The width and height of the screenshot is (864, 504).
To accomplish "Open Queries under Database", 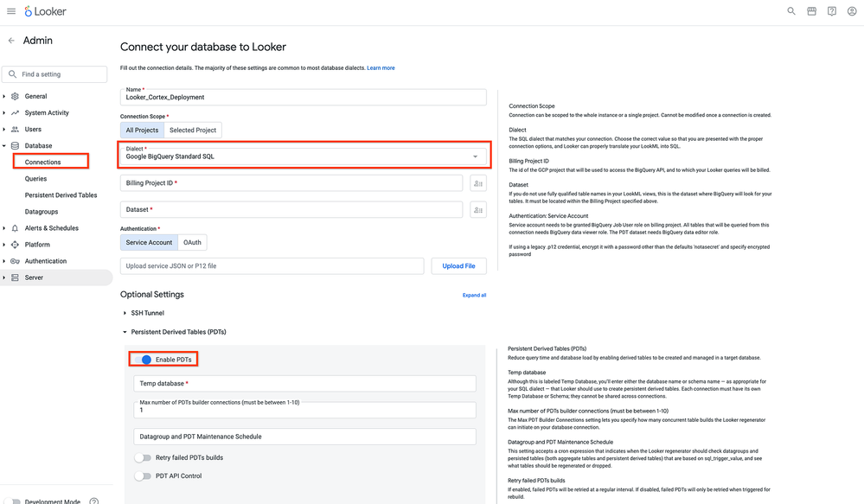I will 35,179.
